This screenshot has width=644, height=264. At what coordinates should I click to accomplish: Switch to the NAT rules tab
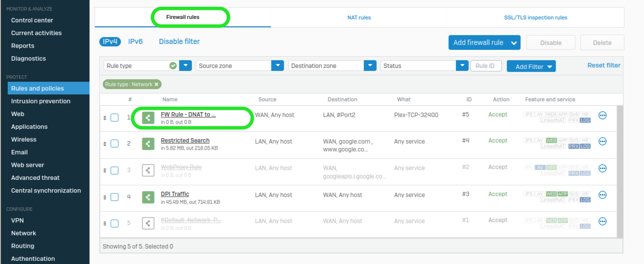(x=359, y=17)
